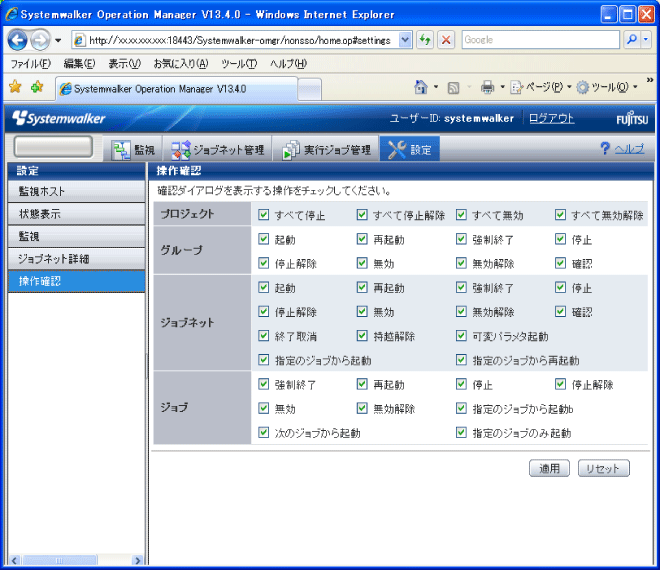Screen dimensions: 660x570
Task: Open the 表示(V) menu
Action: pos(125,64)
